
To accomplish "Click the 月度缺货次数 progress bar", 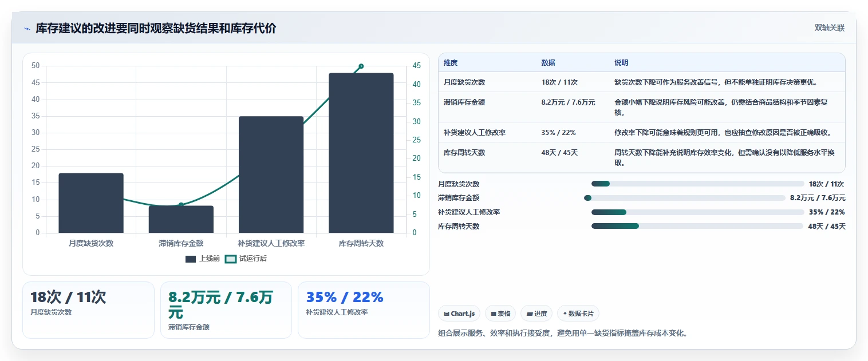I will [x=698, y=184].
